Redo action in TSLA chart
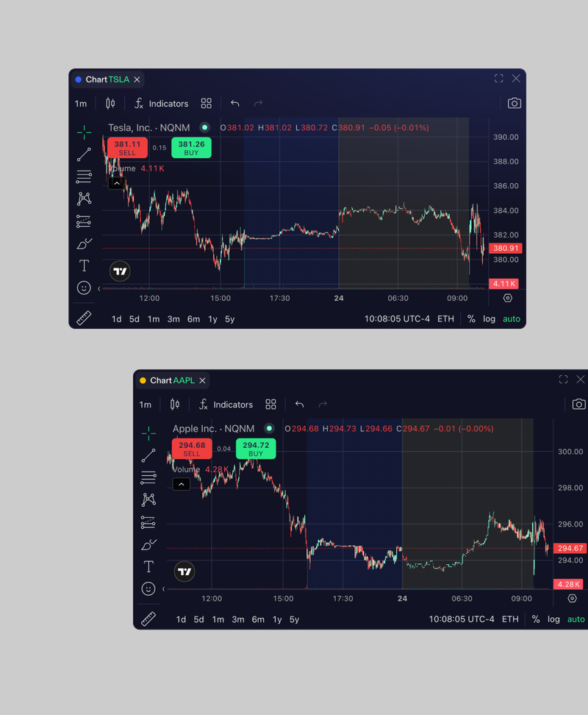The image size is (588, 715). tap(258, 104)
